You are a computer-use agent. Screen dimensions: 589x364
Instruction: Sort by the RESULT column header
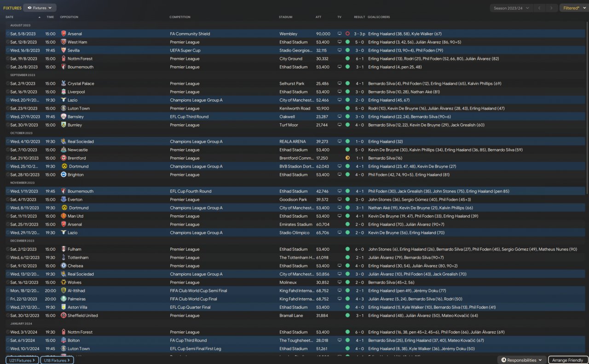[x=359, y=17]
